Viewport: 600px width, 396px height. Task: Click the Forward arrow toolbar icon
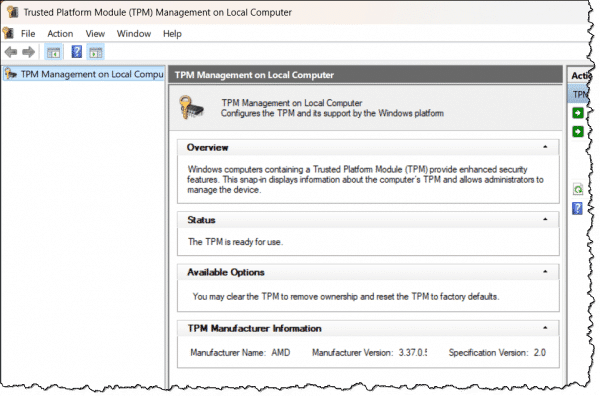point(29,52)
